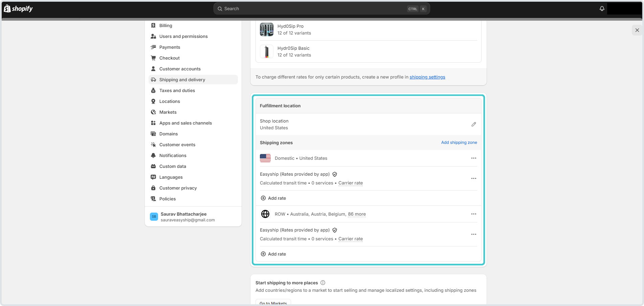Follow the shipping settings link
This screenshot has width=644, height=306.
pos(427,77)
